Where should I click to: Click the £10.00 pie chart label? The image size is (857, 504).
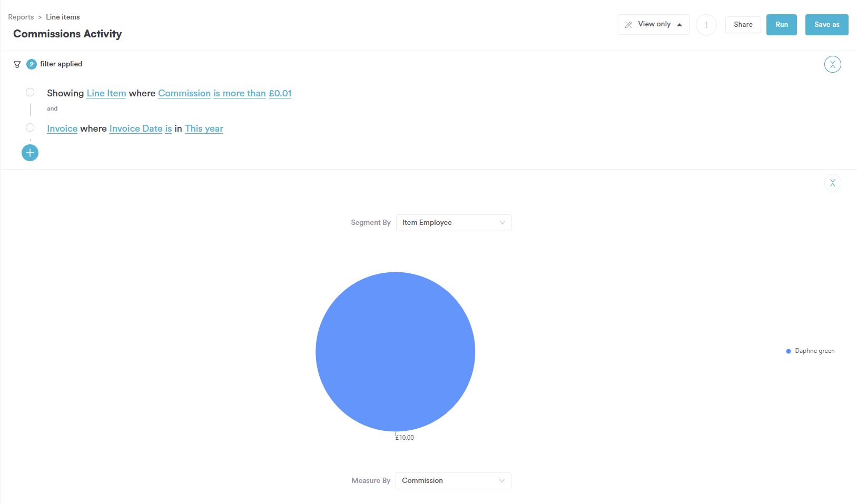405,438
